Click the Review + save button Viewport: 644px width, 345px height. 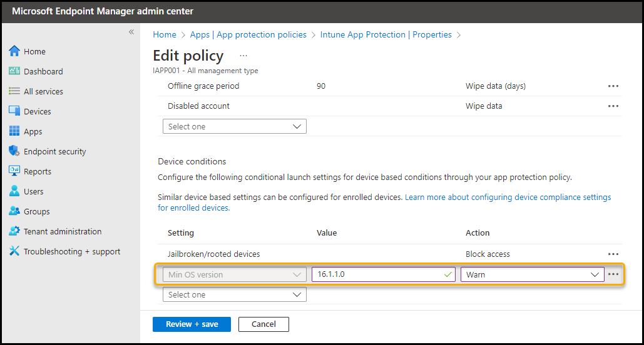point(192,324)
